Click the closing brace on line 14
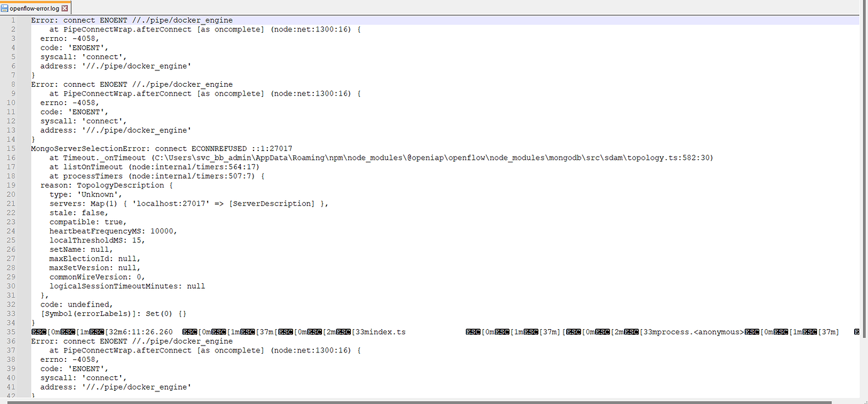 tap(33, 139)
